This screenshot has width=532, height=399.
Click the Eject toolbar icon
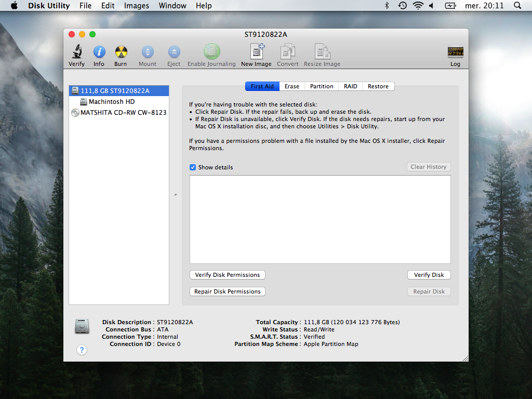click(x=174, y=52)
